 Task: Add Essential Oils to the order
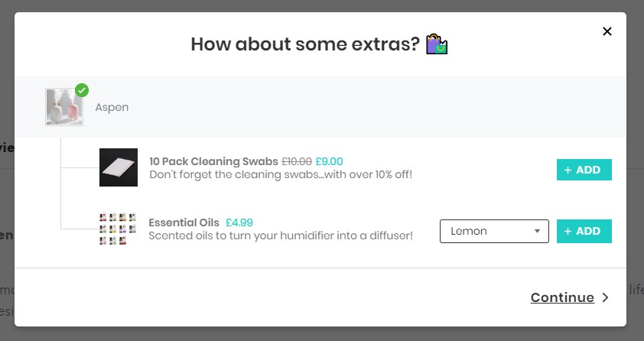click(x=584, y=231)
